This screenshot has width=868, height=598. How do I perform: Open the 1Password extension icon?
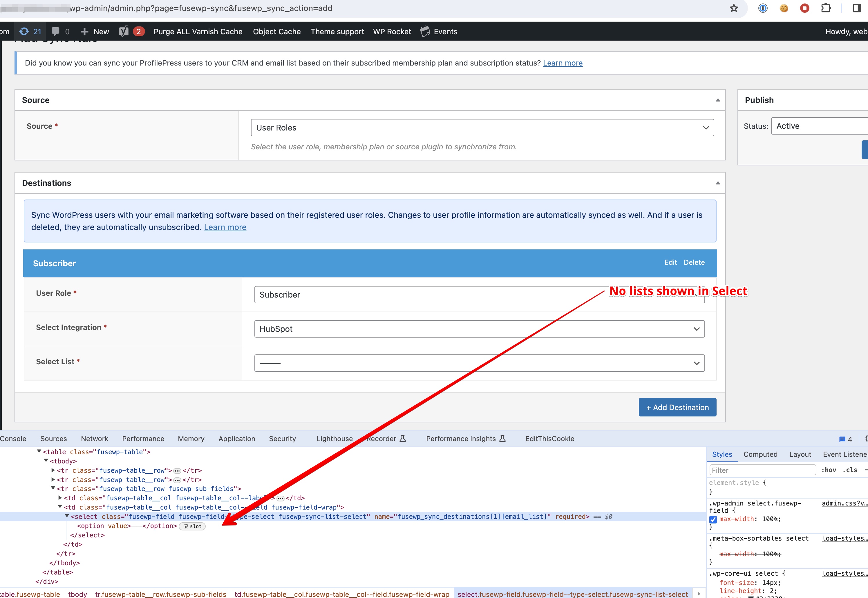[763, 8]
